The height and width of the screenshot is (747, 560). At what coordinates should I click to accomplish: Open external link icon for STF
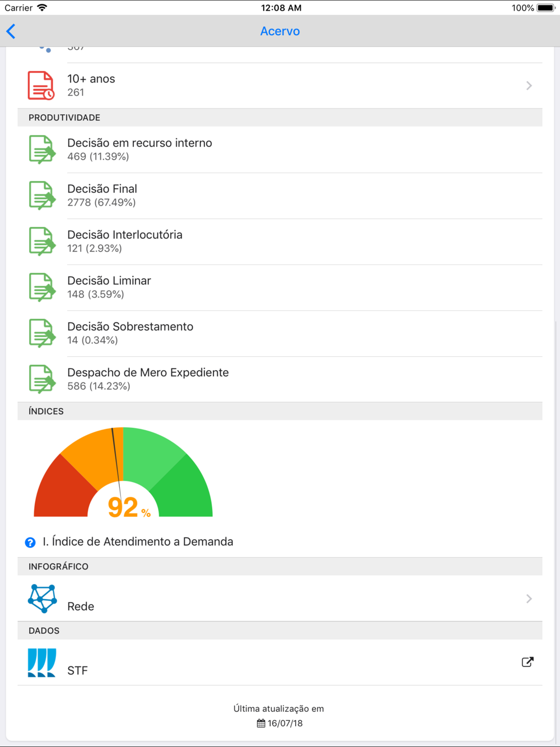pyautogui.click(x=528, y=662)
